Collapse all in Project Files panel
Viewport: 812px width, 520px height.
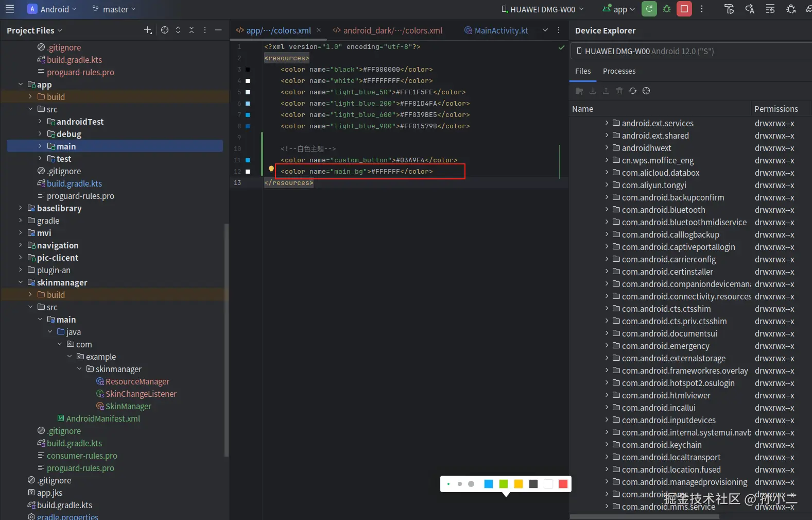click(192, 30)
